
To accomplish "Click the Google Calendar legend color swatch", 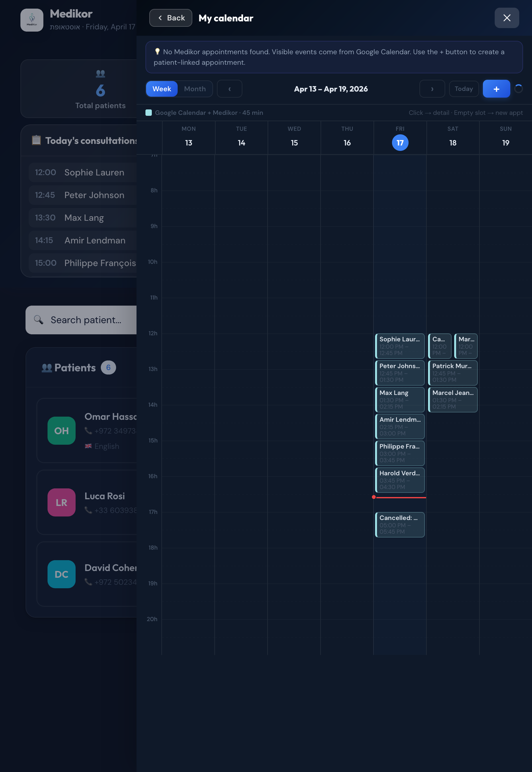I will [149, 113].
